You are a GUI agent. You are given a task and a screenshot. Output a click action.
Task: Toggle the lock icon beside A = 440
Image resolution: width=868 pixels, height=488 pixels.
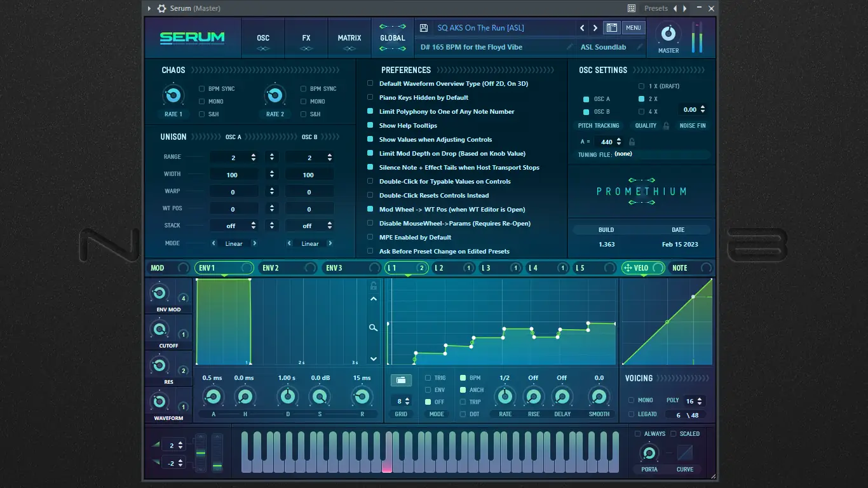pos(632,142)
